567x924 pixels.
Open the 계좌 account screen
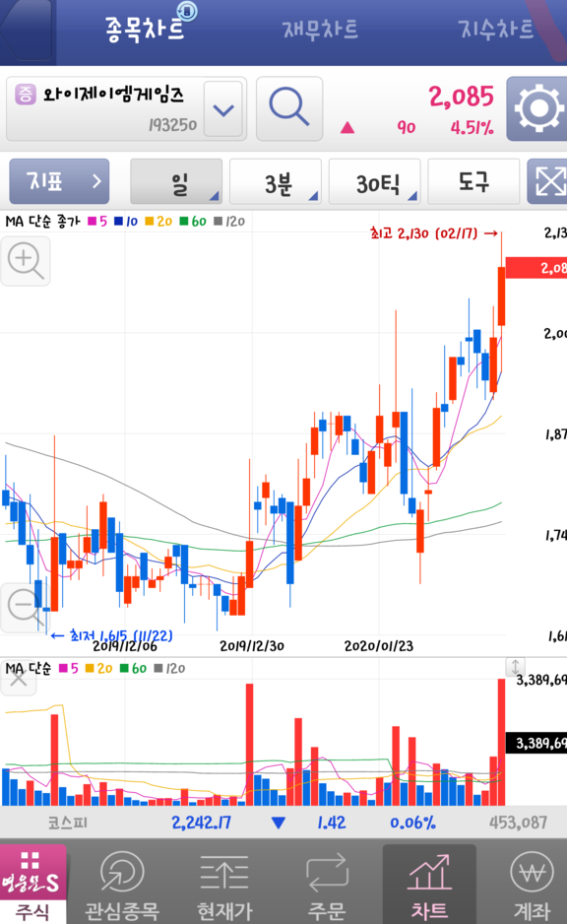pyautogui.click(x=533, y=887)
